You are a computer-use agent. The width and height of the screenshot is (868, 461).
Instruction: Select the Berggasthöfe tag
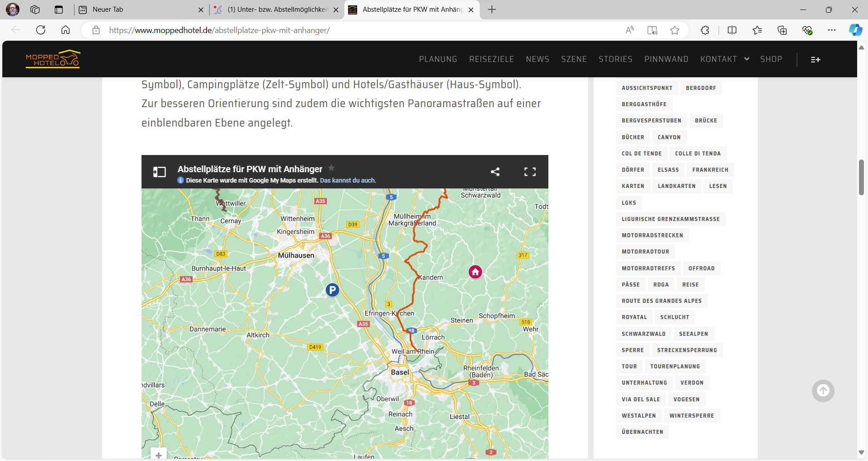coord(644,104)
